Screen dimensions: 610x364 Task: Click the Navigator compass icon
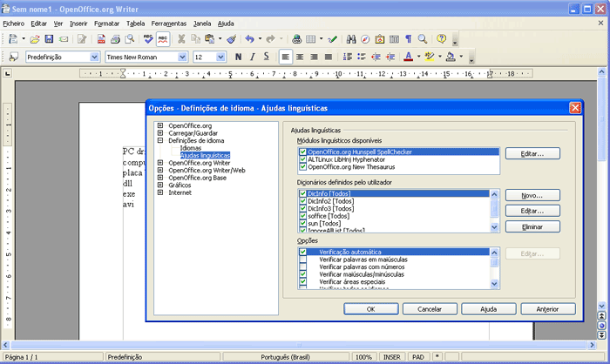365,39
